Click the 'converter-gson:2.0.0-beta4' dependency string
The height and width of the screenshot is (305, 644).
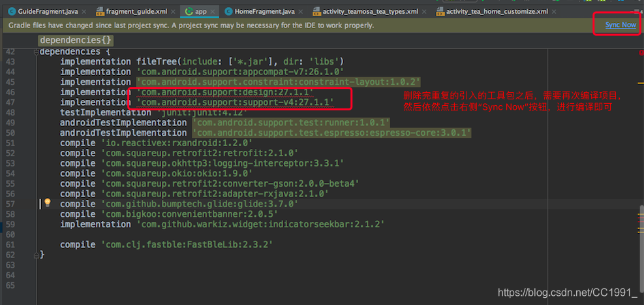click(230, 184)
